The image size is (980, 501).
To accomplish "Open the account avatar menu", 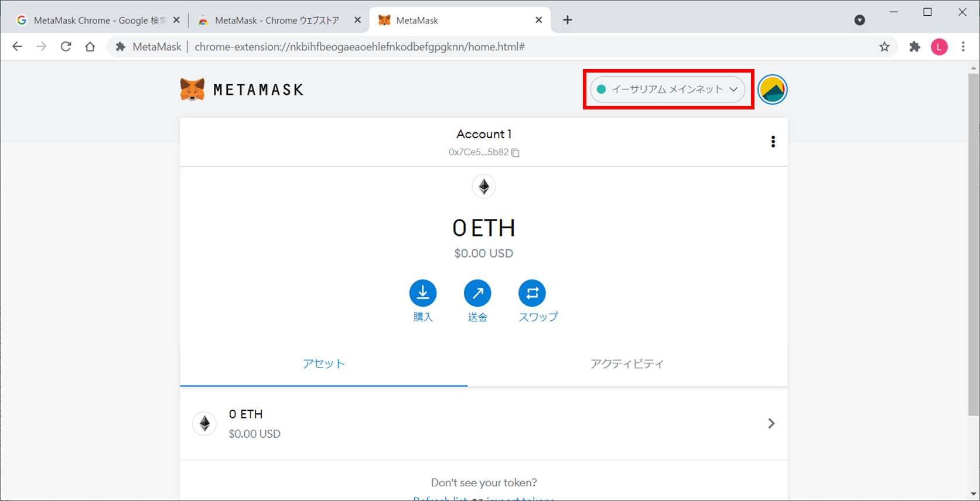I will click(x=772, y=90).
